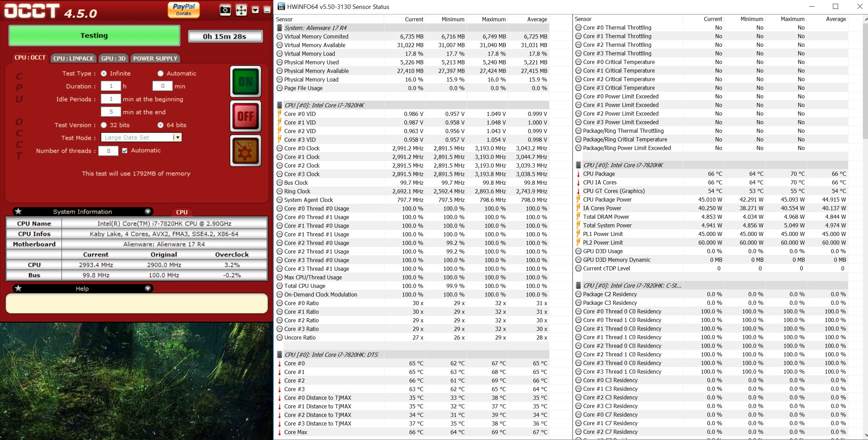Click the CPU Package Power lightning icon
Image resolution: width=868 pixels, height=440 pixels.
[578, 200]
